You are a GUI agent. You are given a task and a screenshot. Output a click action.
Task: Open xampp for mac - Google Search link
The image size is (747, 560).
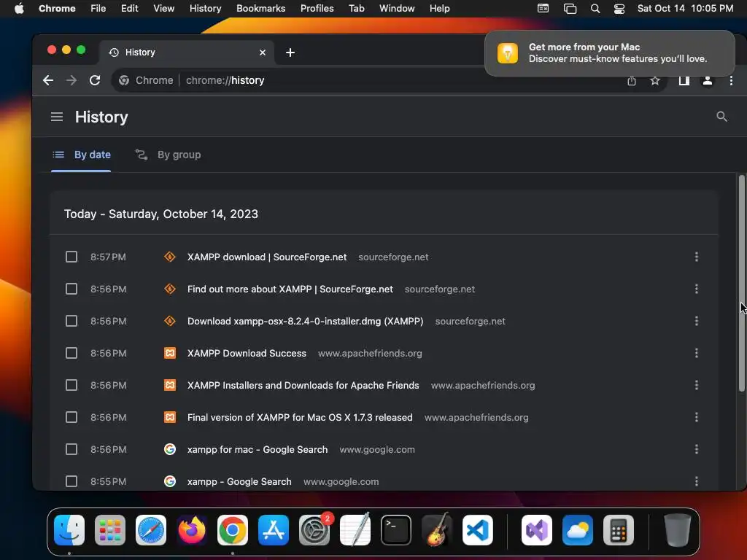tap(258, 449)
